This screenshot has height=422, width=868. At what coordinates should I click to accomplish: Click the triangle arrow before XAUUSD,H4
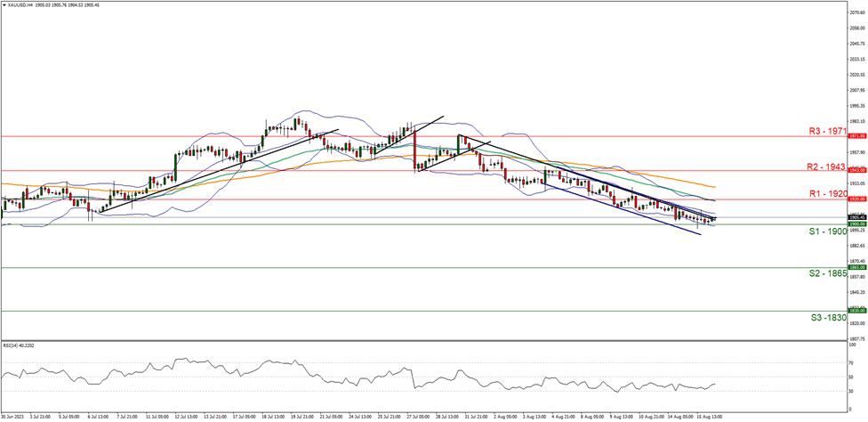(x=4, y=4)
